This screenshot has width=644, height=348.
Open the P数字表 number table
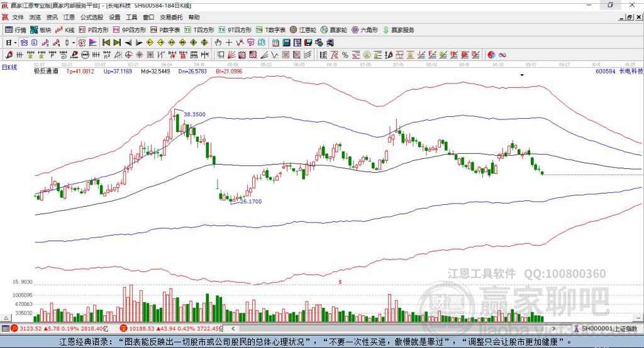click(165, 30)
